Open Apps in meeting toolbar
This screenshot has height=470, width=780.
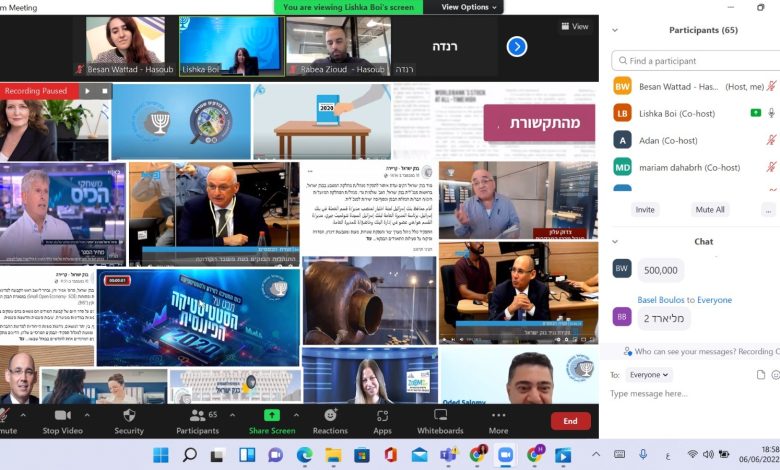382,422
